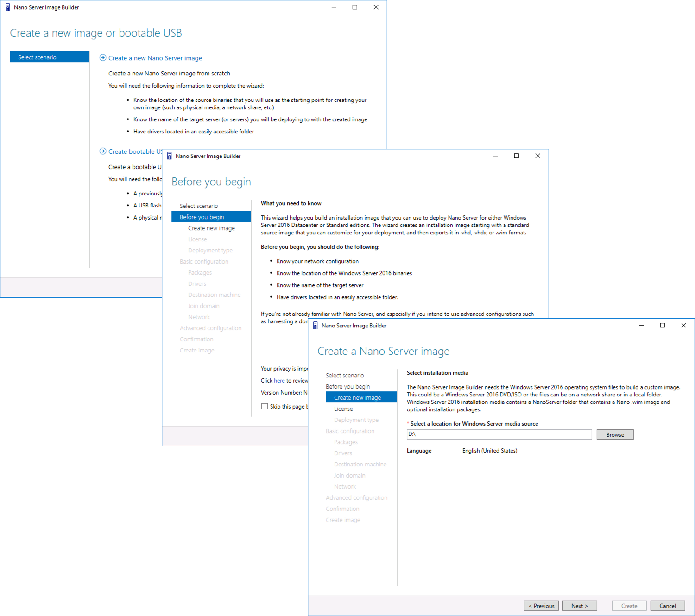Minimize the front Create a Nano Server image window
Screen dimensions: 695x616
click(642, 325)
